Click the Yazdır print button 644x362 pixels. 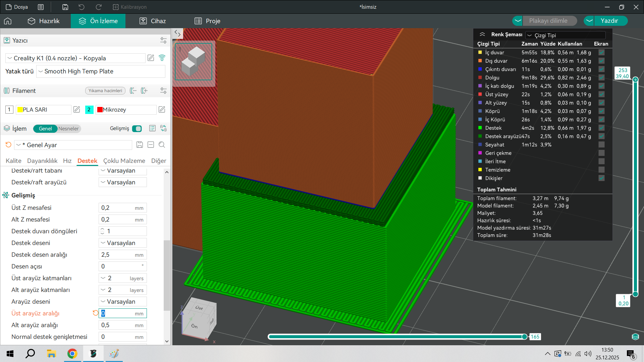coord(609,21)
